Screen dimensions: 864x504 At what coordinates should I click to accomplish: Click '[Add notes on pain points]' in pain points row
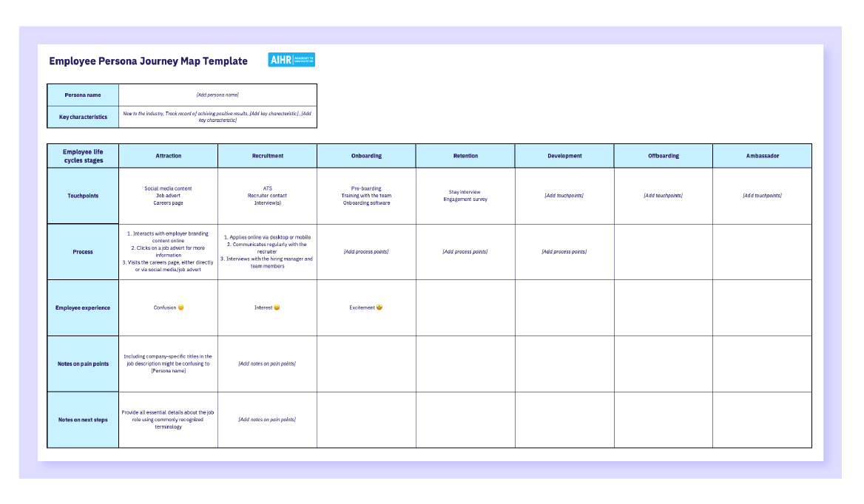click(267, 364)
